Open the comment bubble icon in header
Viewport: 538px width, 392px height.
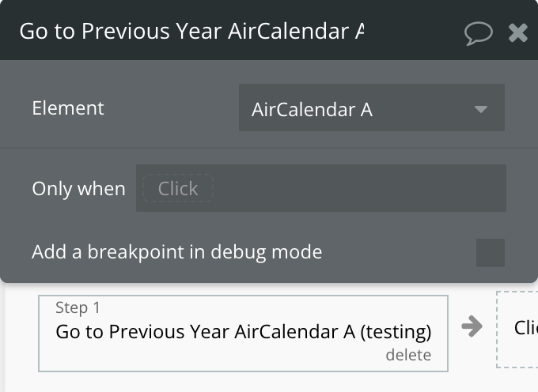click(479, 33)
